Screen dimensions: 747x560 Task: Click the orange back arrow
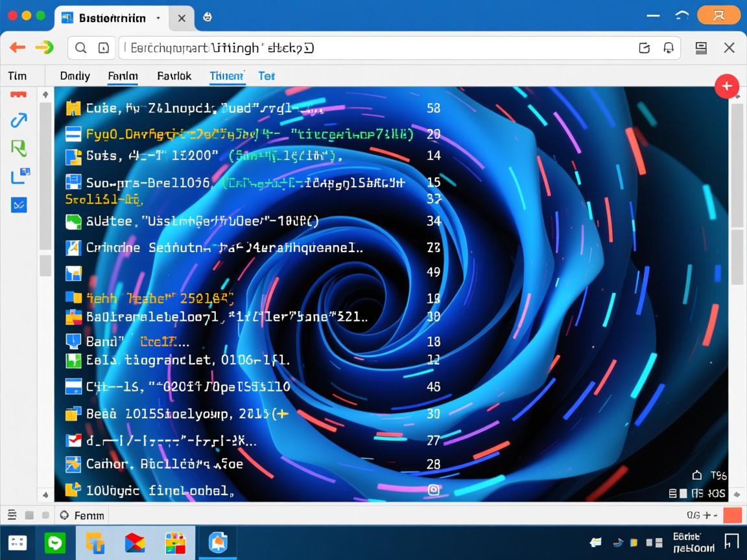[x=18, y=47]
